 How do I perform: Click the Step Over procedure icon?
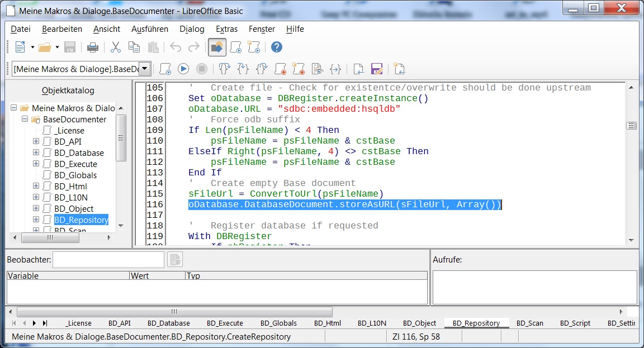(225, 69)
